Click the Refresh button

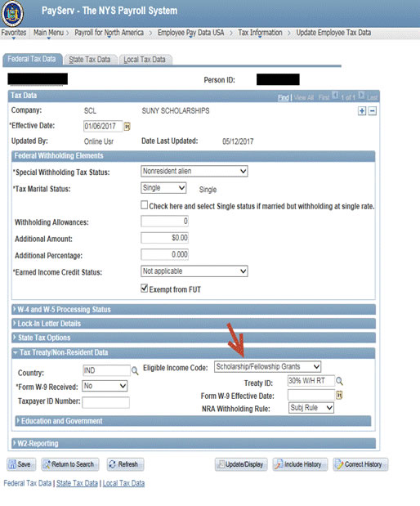(125, 464)
